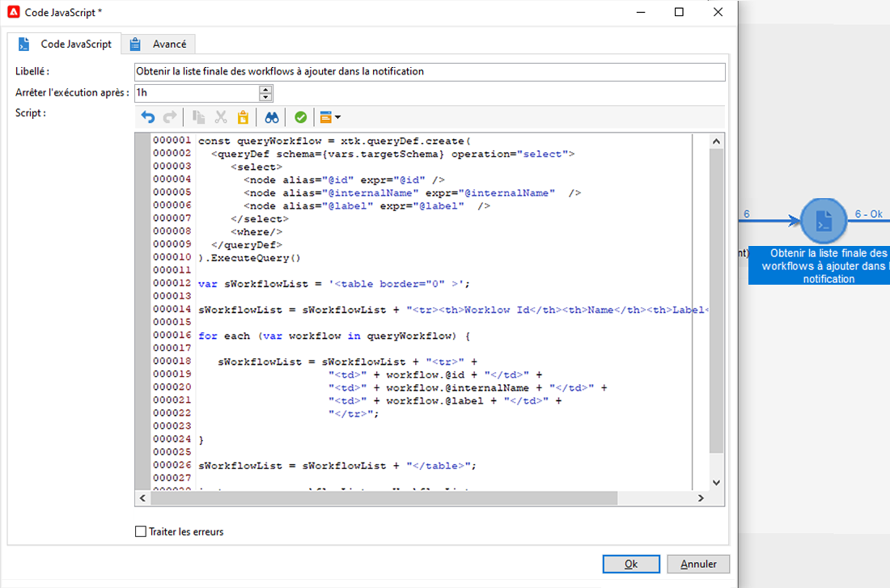Image resolution: width=890 pixels, height=588 pixels.
Task: Select the JavaScript activity node in workflow
Action: 824,221
